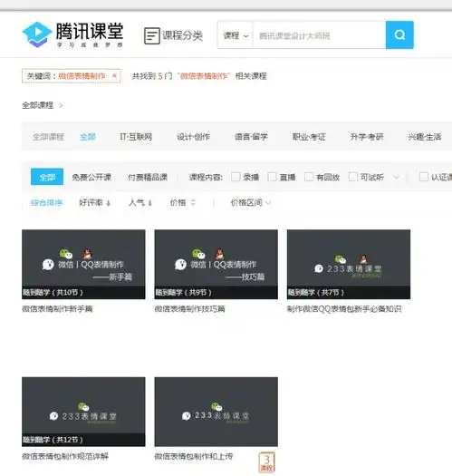Image resolution: width=452 pixels, height=476 pixels.
Task: Open the 价格区间 dropdown
Action: pos(250,202)
